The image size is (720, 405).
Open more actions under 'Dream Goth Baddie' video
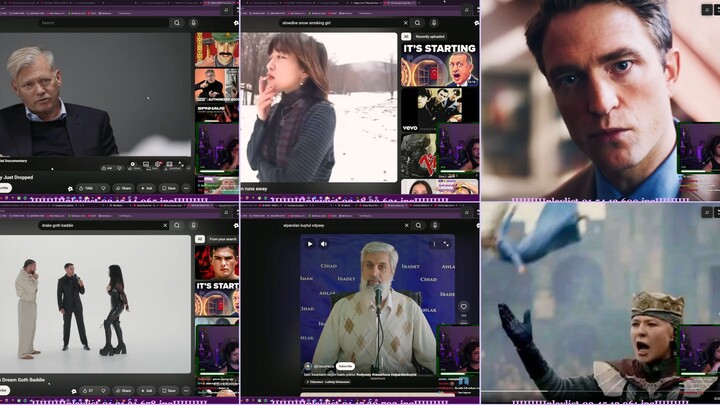pos(186,391)
